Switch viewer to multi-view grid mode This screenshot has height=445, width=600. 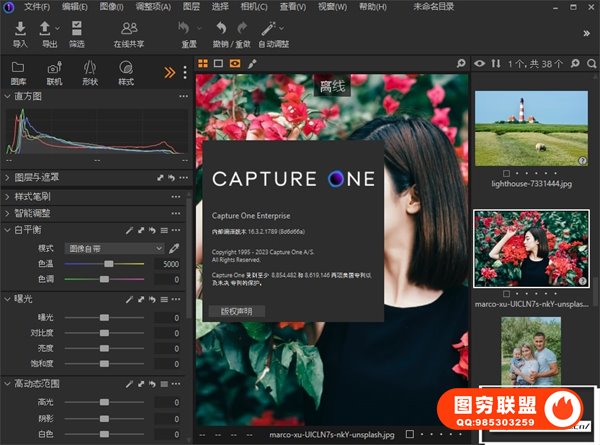click(203, 63)
